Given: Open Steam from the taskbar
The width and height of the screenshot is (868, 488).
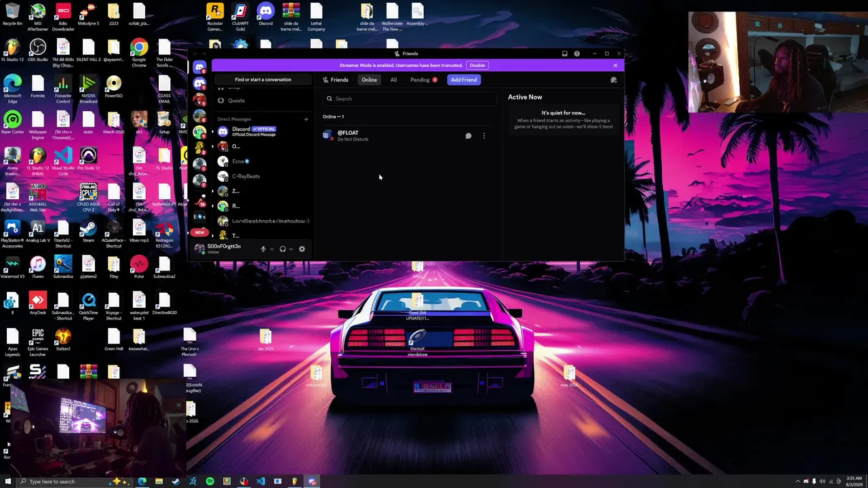Looking at the screenshot, I should (176, 481).
